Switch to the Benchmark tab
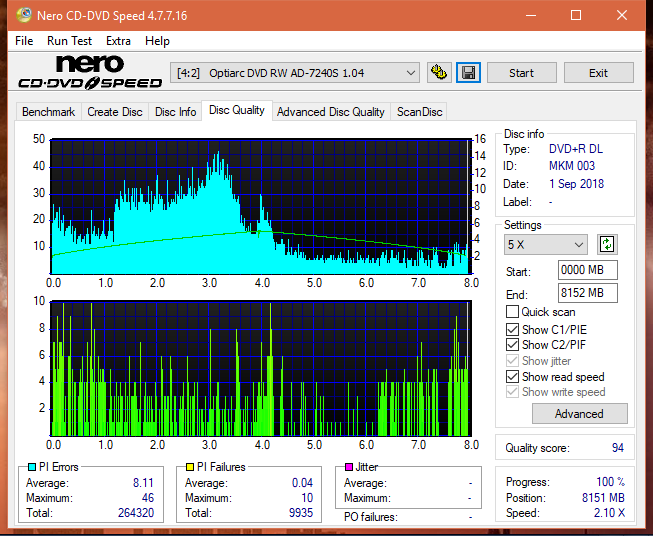This screenshot has width=653, height=536. coord(48,112)
